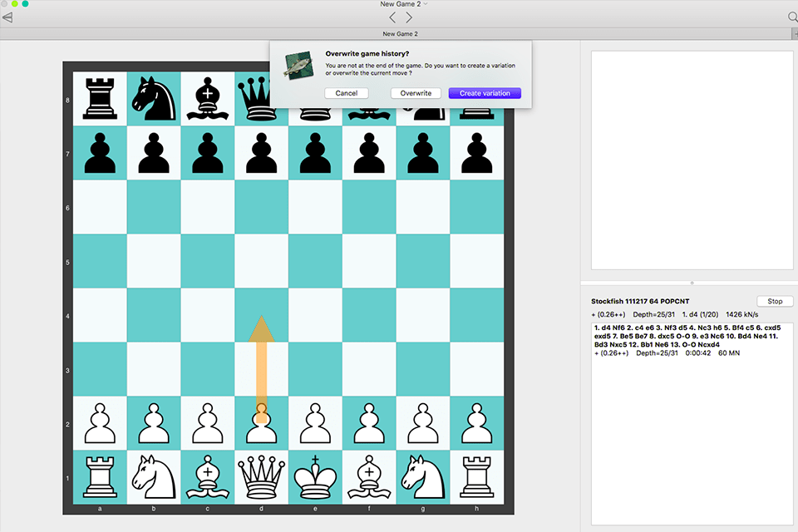Select black pawn on f7
This screenshot has width=798, height=532.
point(369,153)
